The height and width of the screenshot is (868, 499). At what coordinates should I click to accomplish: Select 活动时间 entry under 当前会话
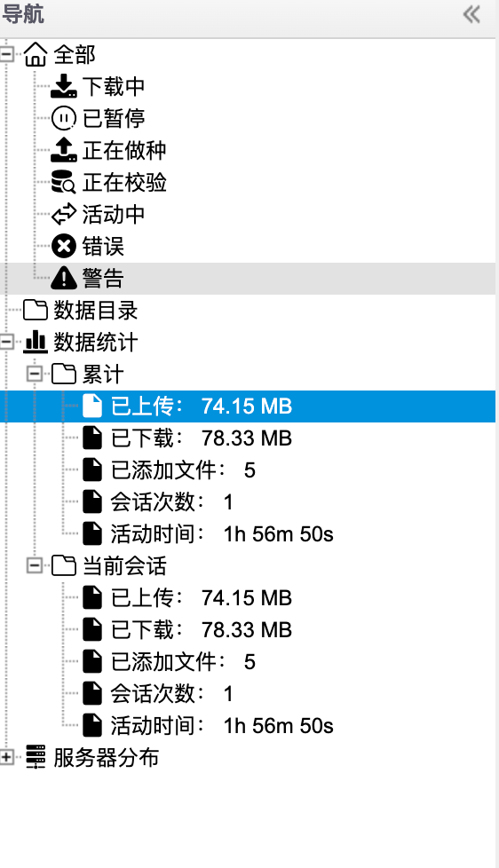pos(208,726)
